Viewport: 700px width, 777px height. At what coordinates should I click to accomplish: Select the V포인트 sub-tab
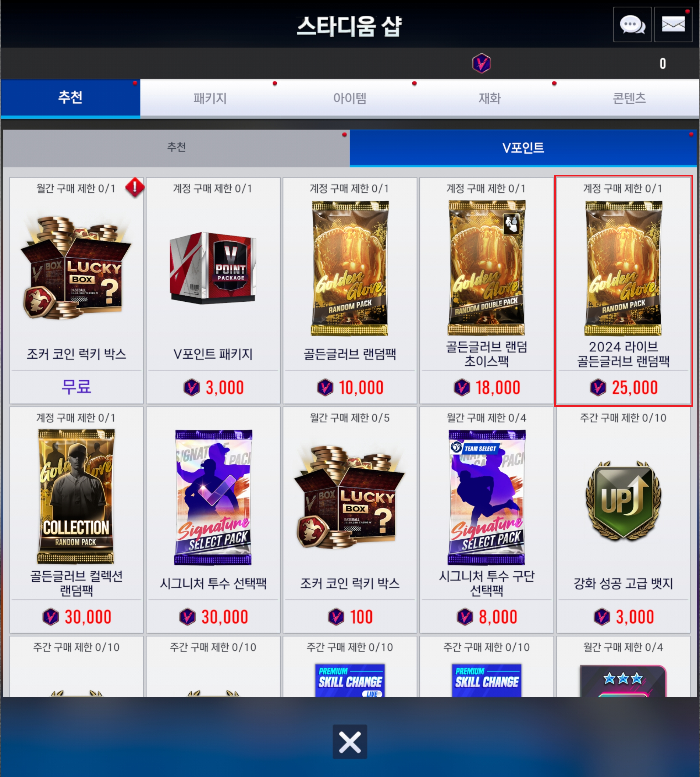[523, 148]
